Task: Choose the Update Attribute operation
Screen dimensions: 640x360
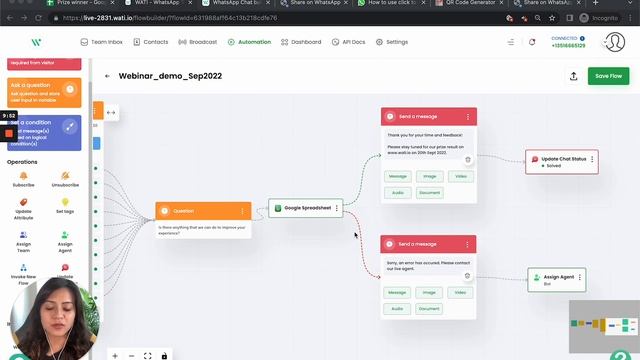Action: (24, 209)
